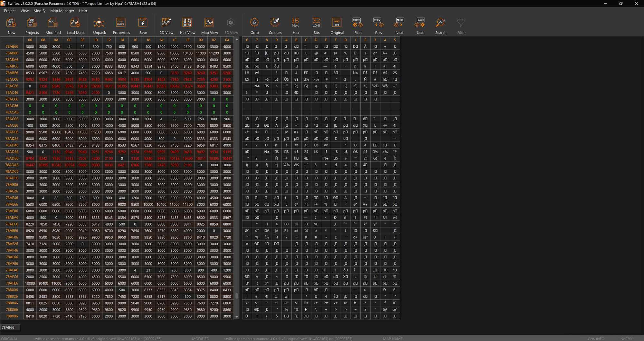Image resolution: width=644 pixels, height=341 pixels.
Task: Click scrollbar down arrow of hex table
Action: [237, 317]
